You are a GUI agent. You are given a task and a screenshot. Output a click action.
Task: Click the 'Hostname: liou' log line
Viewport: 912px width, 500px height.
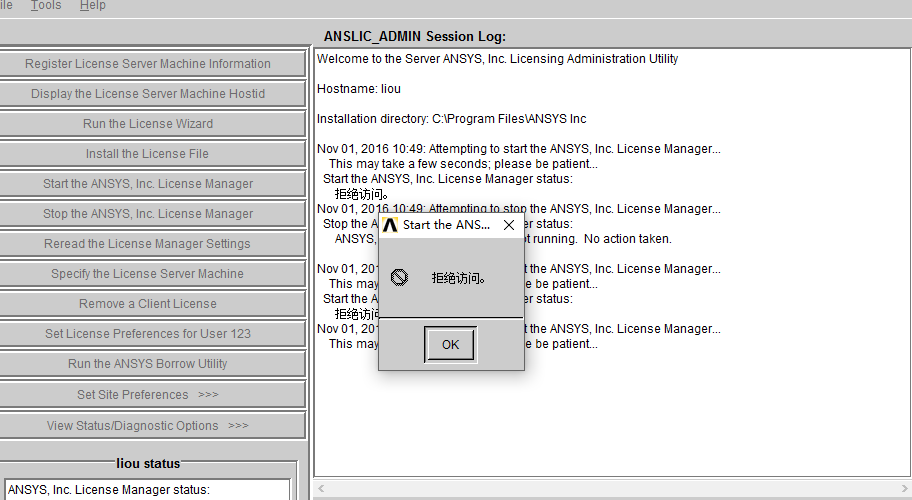(359, 89)
